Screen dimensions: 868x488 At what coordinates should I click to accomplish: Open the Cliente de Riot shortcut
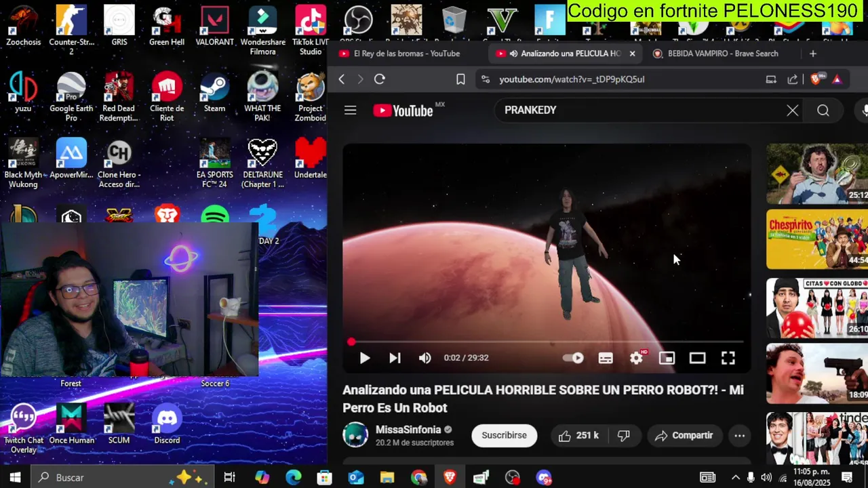coord(167,98)
